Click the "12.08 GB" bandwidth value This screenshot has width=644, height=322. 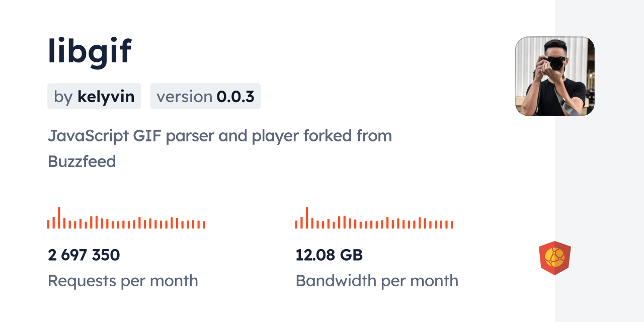[329, 255]
